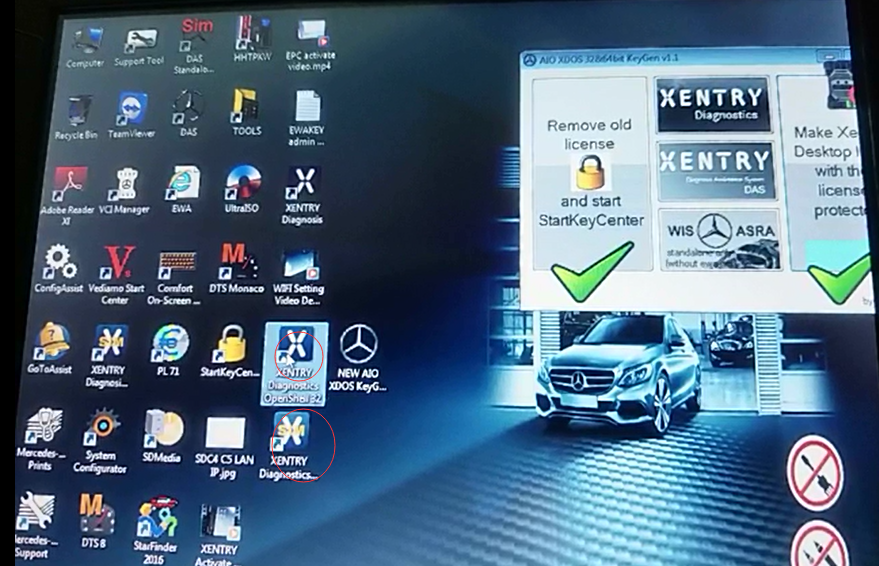Viewport: 879px width, 566px height.
Task: Open StarFinder 2016 shortcut
Action: tap(155, 530)
